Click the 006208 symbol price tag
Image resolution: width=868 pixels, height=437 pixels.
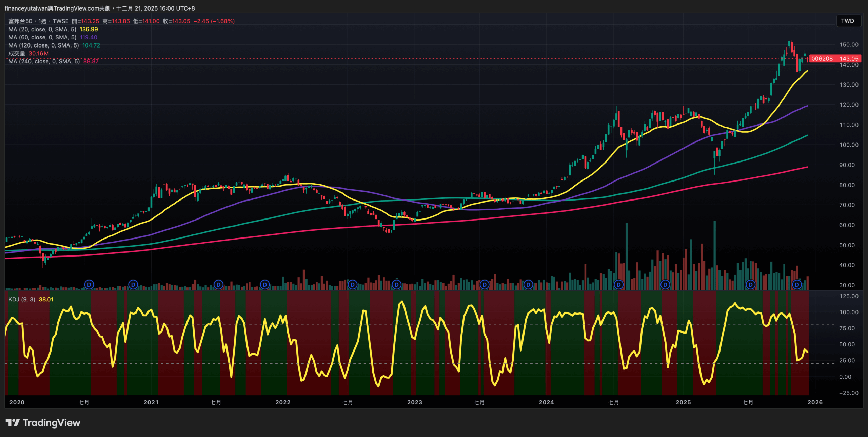pyautogui.click(x=822, y=59)
